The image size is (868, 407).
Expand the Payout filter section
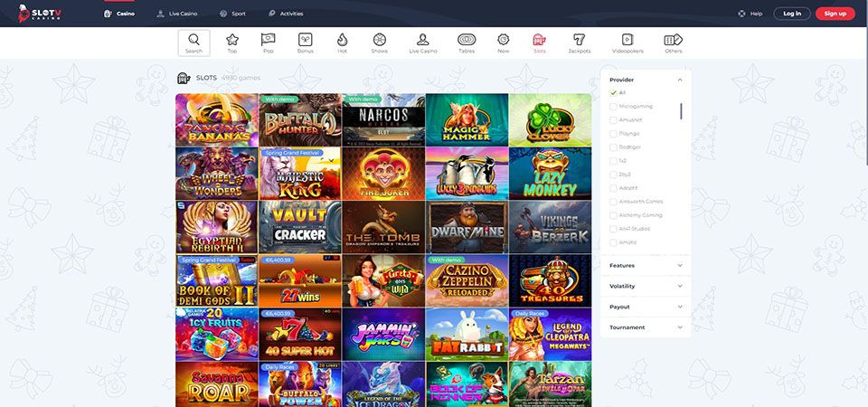pos(646,307)
